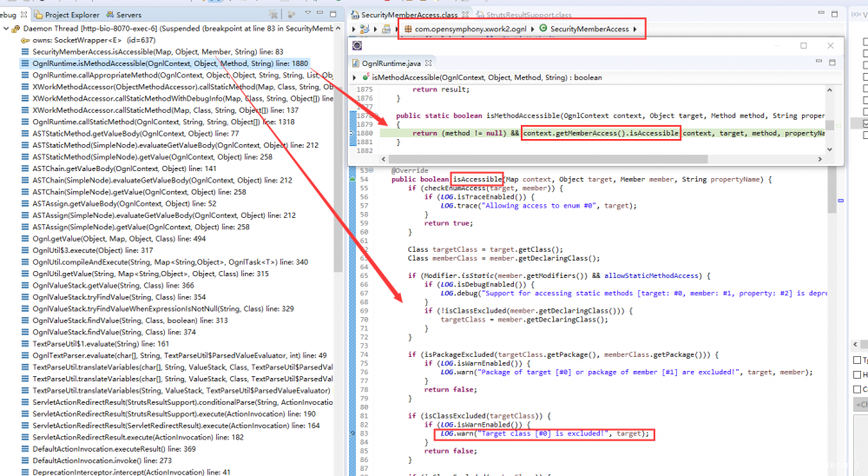Open the Debug view menu triangle
Viewport: 868px width, 476px height.
pyautogui.click(x=308, y=13)
